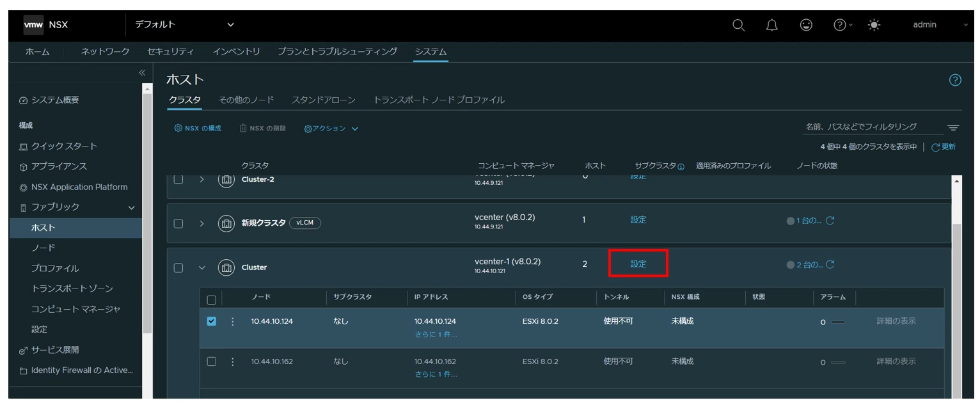Click the NSX の削除 button
The image size is (980, 405).
(x=262, y=129)
